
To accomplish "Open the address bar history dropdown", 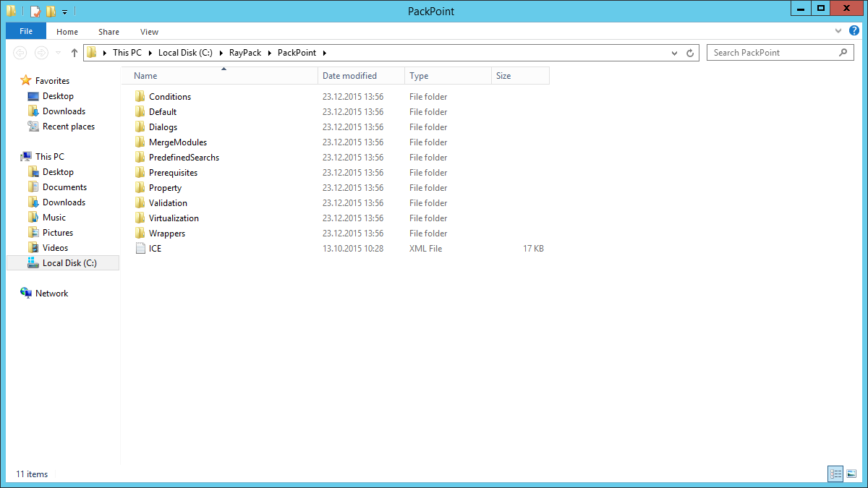I will click(675, 53).
